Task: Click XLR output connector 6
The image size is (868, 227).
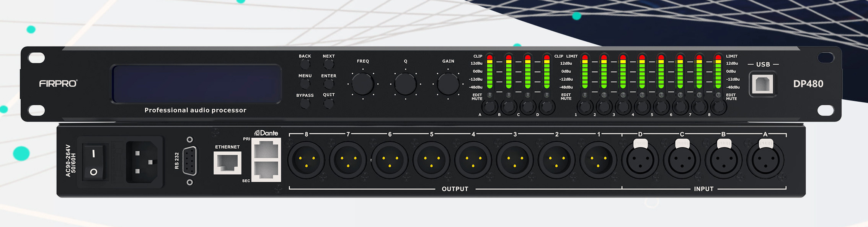Action: click(390, 160)
